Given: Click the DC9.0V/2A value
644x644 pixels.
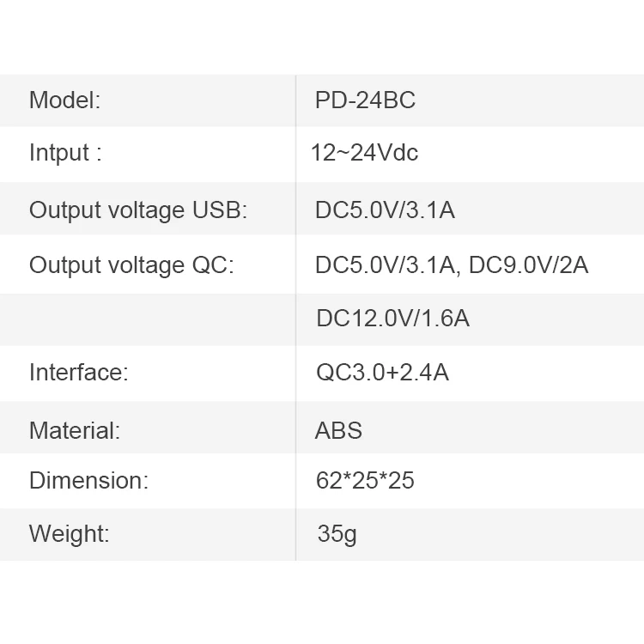Looking at the screenshot, I should pyautogui.click(x=529, y=264).
